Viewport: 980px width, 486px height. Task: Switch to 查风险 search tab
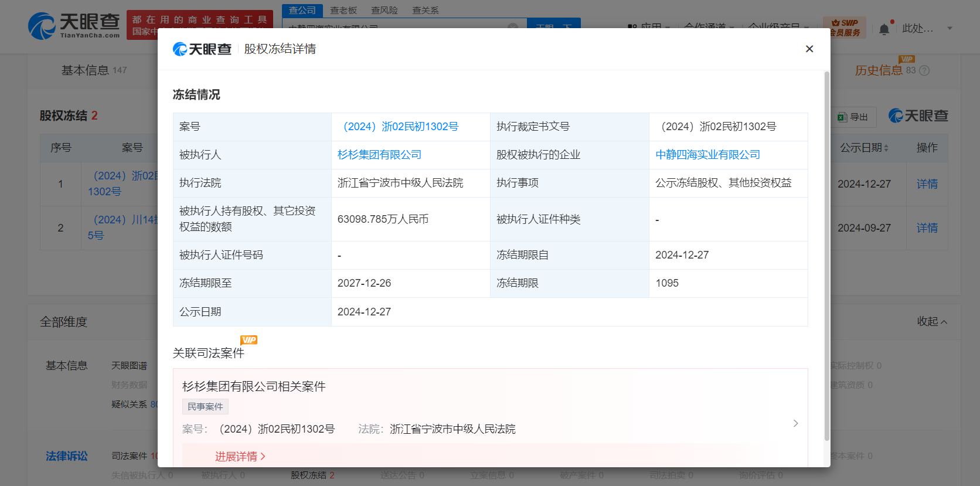(x=384, y=11)
